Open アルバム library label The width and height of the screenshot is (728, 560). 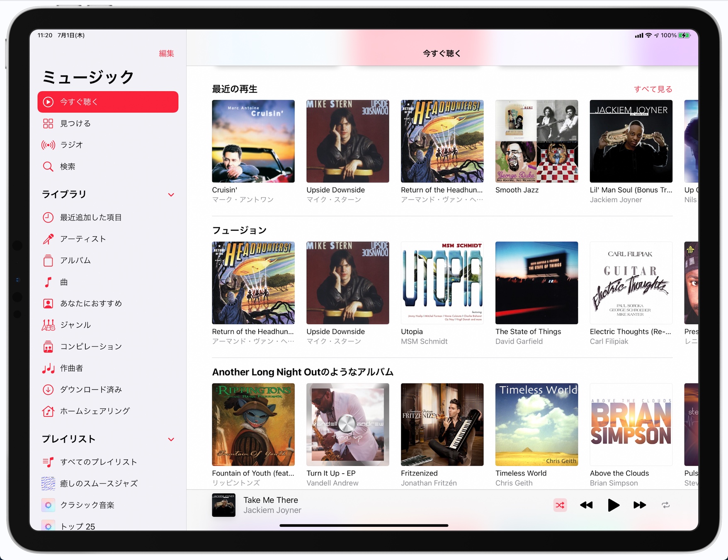[x=75, y=260]
